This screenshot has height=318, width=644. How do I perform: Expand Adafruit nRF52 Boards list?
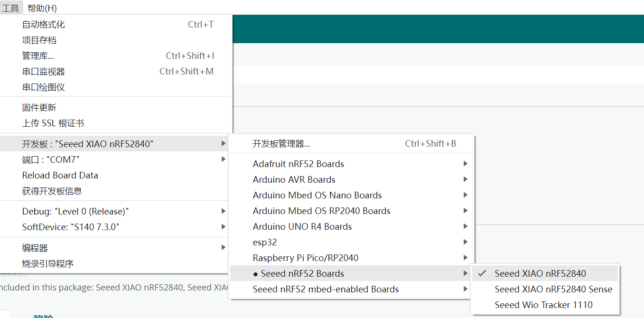point(352,164)
